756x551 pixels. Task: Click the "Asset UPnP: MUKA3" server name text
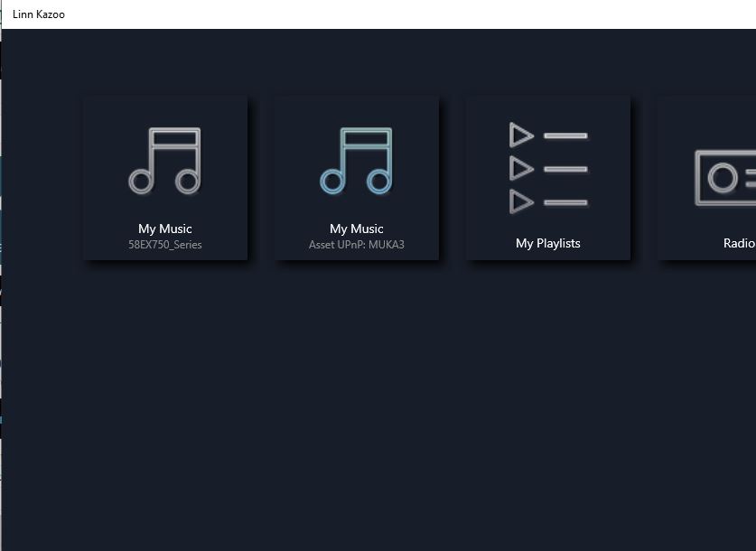(356, 245)
